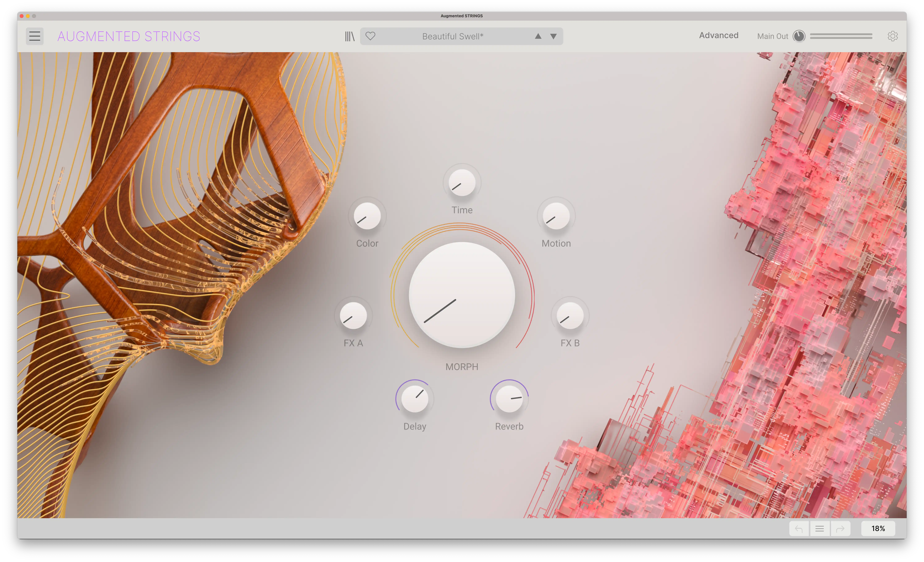Screen dimensions: 924x562
Task: Open the hamburger main menu
Action: coord(34,36)
